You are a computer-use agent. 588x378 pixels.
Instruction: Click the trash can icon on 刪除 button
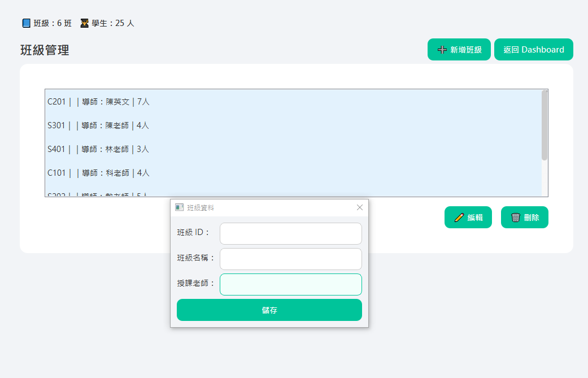tap(515, 218)
